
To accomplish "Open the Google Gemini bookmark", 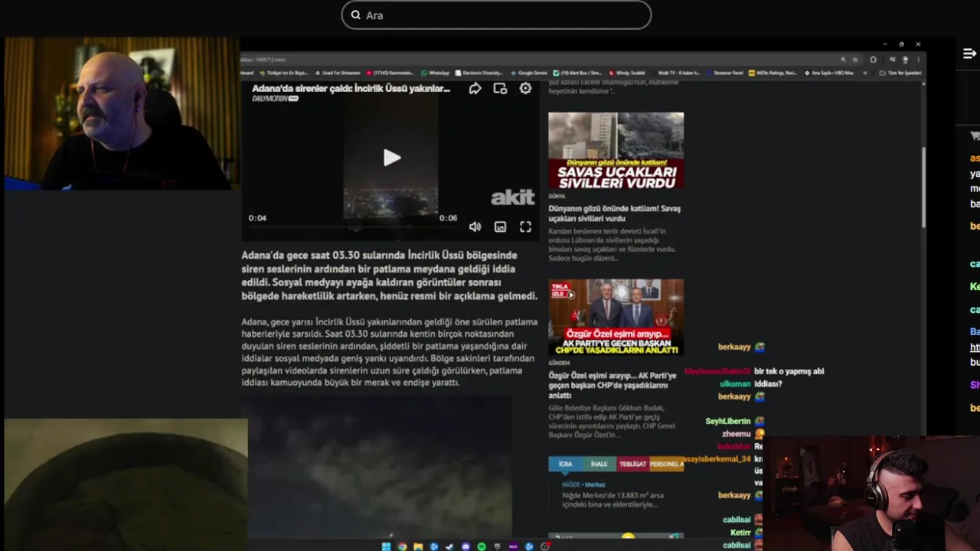I will coord(528,73).
